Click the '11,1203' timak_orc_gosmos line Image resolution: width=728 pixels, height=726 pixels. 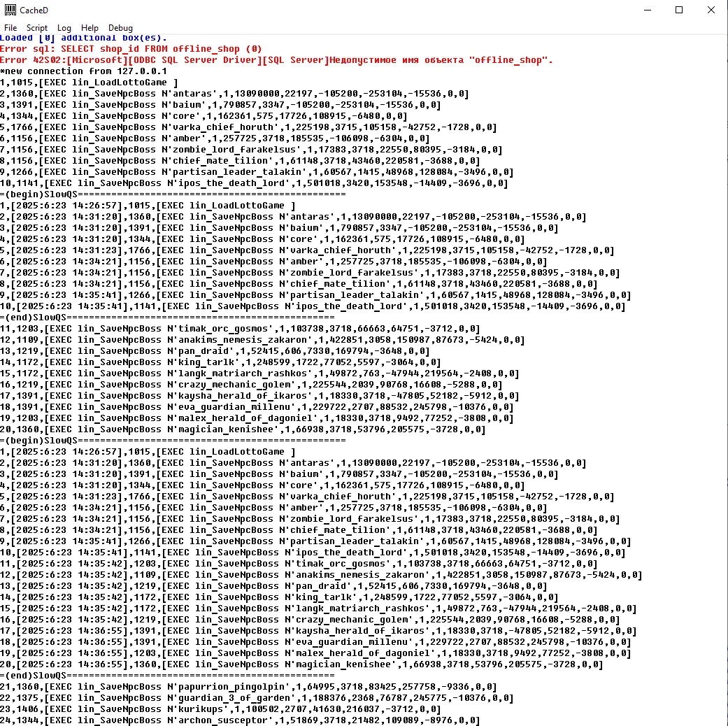coord(240,329)
